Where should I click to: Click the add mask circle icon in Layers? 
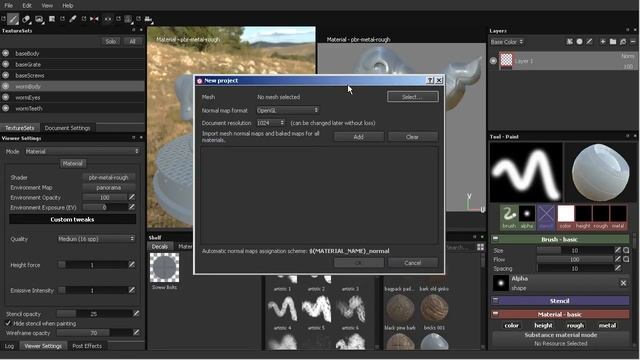tap(579, 42)
